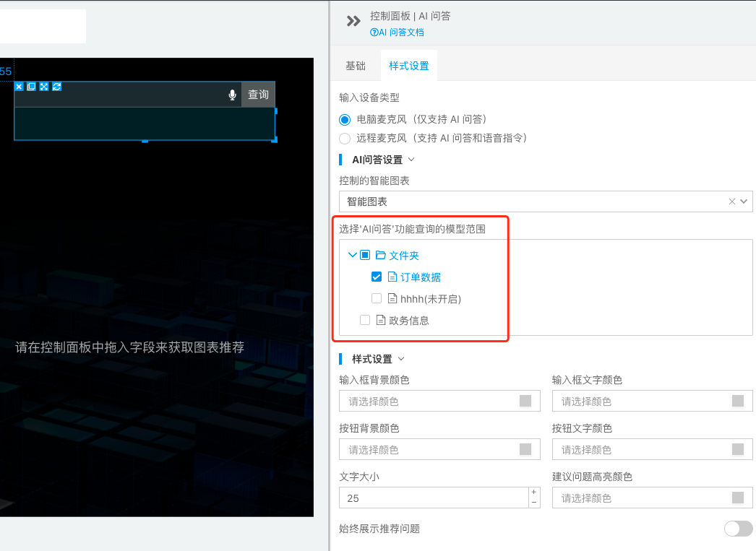The image size is (756, 551).
Task: Click the microphone icon in the query box
Action: 233,95
